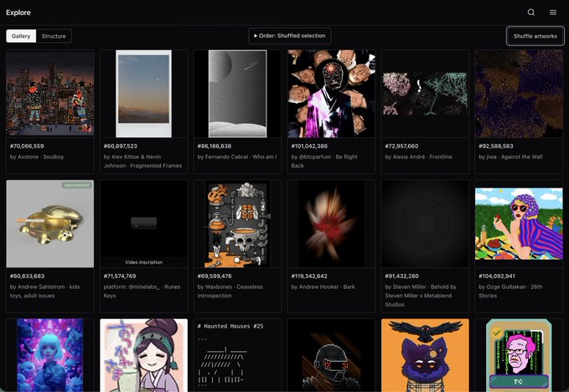This screenshot has height=392, width=569.
Task: Open the anime girl with tea artwork
Action: pyautogui.click(x=143, y=355)
